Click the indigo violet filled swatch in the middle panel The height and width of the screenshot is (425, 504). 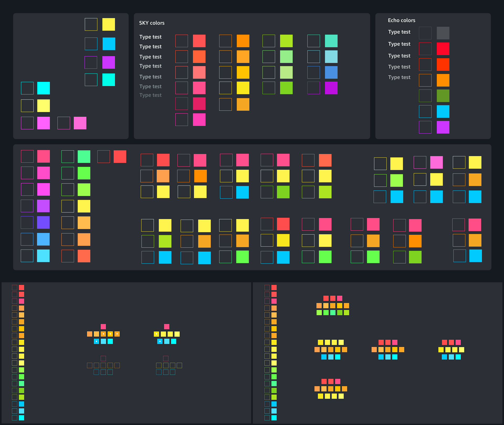pos(43,222)
